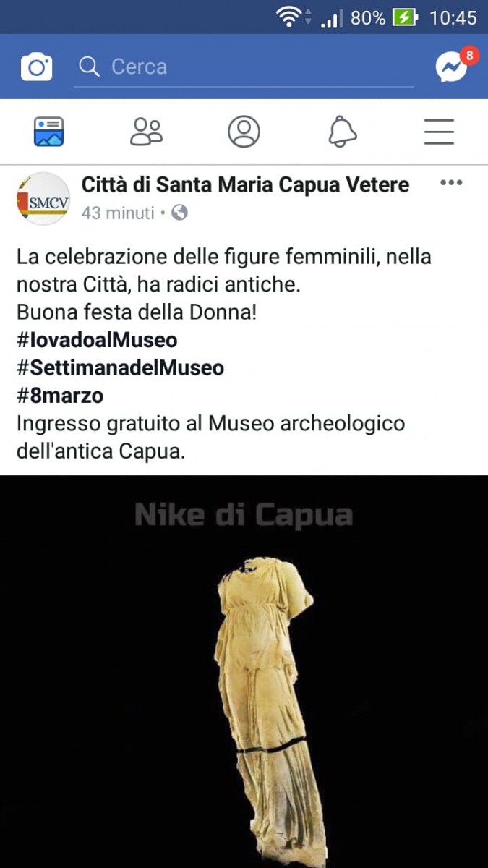Open the #SettimanadelMuseo hashtag

[120, 368]
